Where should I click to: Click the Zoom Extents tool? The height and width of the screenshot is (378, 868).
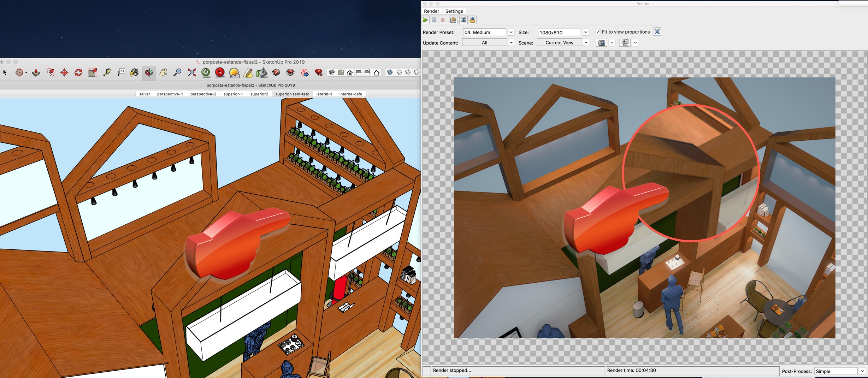point(192,72)
